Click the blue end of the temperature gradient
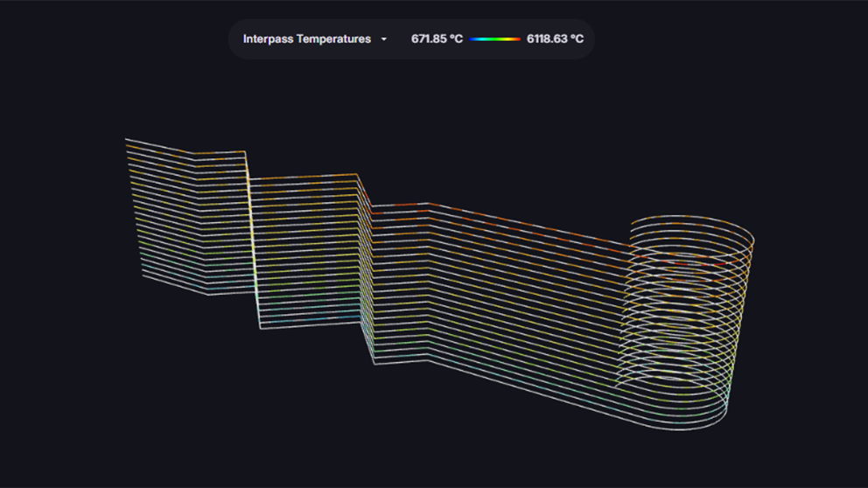The image size is (868, 488). 473,39
